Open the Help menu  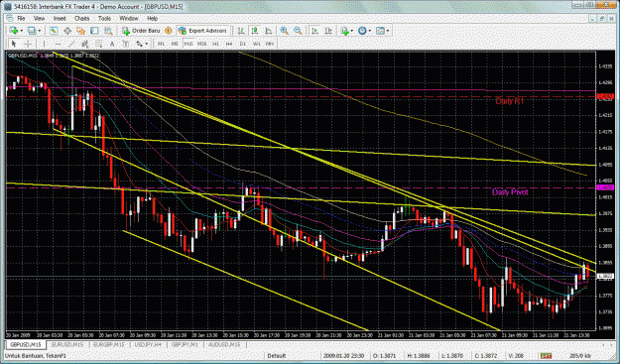(x=152, y=19)
